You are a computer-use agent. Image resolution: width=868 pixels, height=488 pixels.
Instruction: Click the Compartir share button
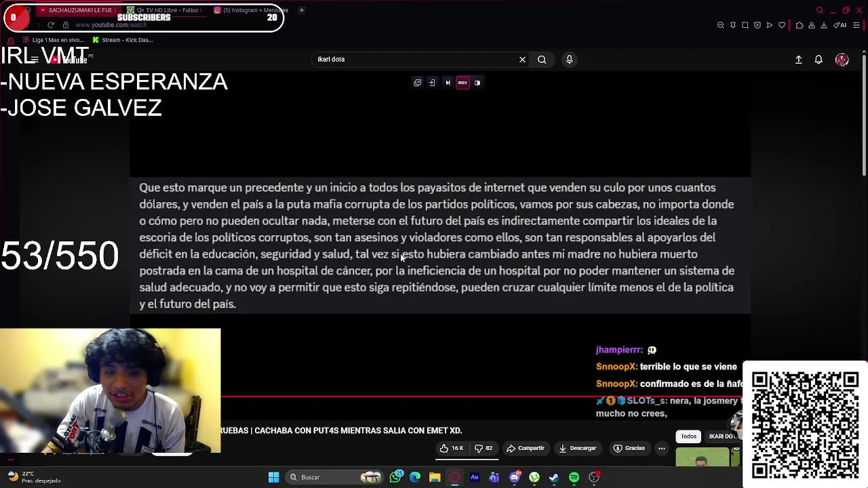click(526, 448)
